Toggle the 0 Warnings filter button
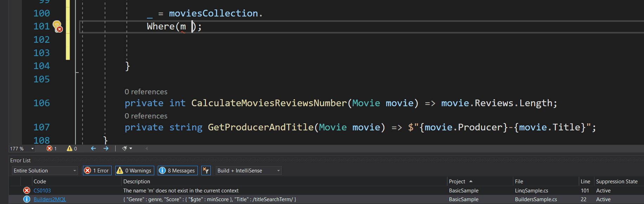This screenshot has height=204, width=644. click(x=135, y=171)
